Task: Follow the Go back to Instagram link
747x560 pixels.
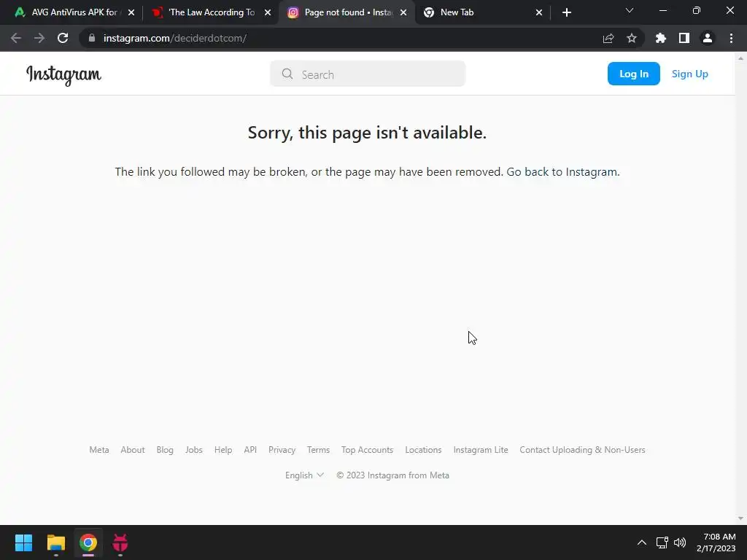Action: click(562, 172)
